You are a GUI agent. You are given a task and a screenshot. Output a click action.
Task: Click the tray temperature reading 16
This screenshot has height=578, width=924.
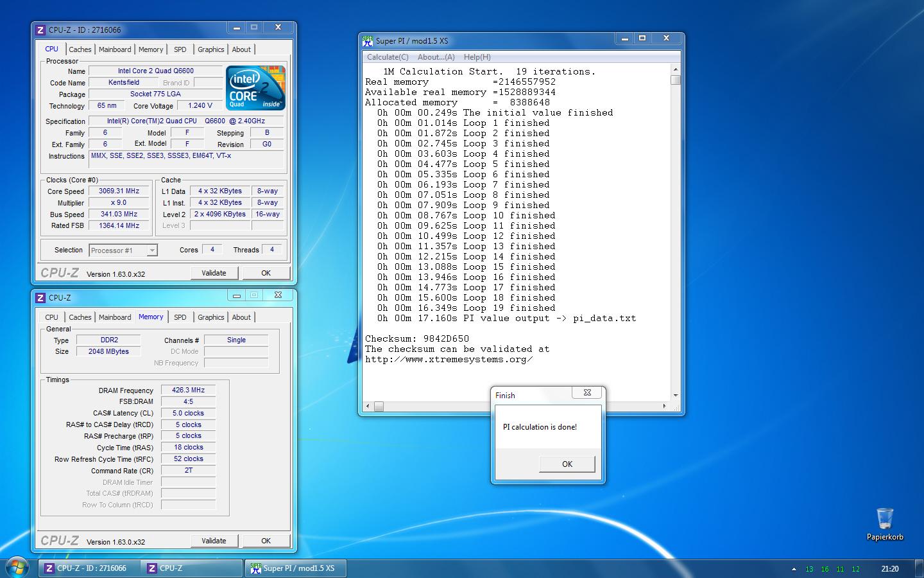coord(825,569)
